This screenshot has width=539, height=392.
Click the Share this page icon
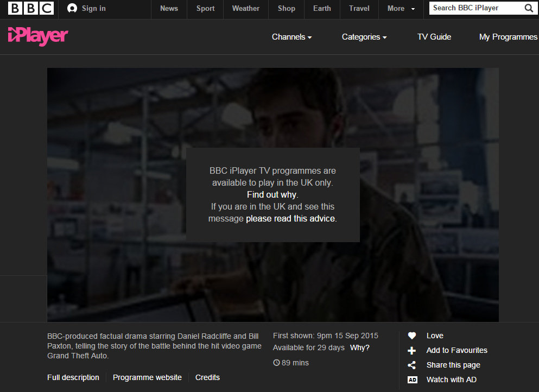click(412, 365)
